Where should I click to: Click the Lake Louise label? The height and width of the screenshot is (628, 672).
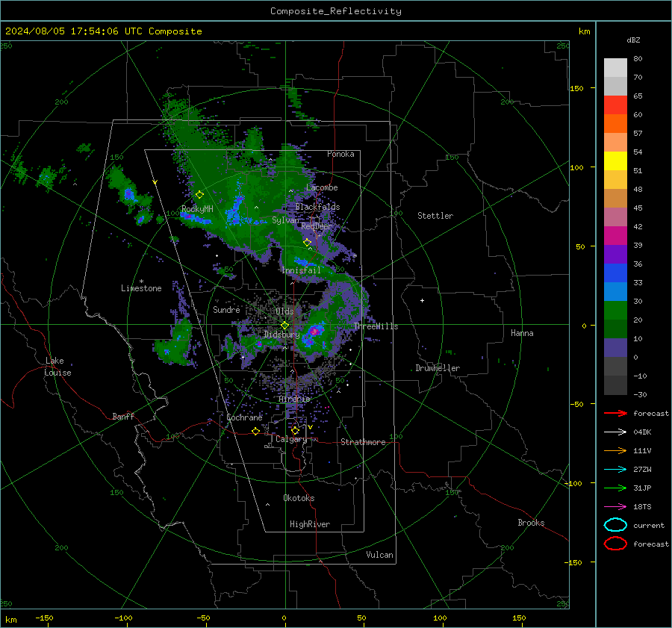[57, 367]
